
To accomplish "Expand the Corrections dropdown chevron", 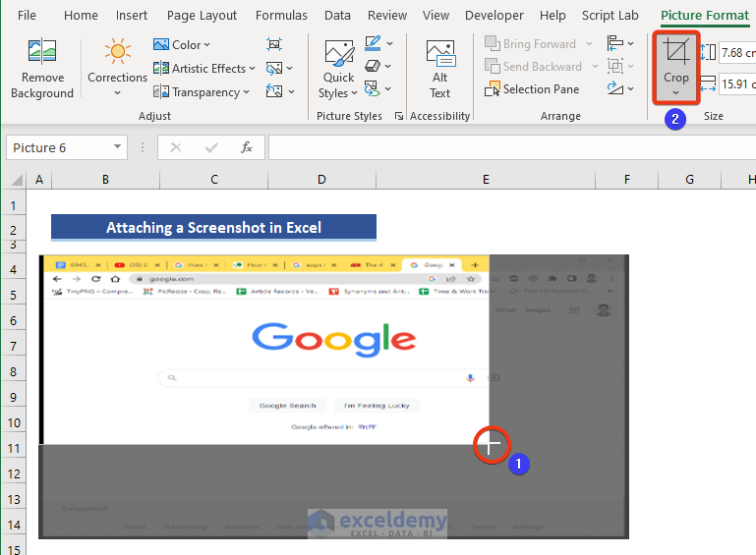I will [x=117, y=92].
